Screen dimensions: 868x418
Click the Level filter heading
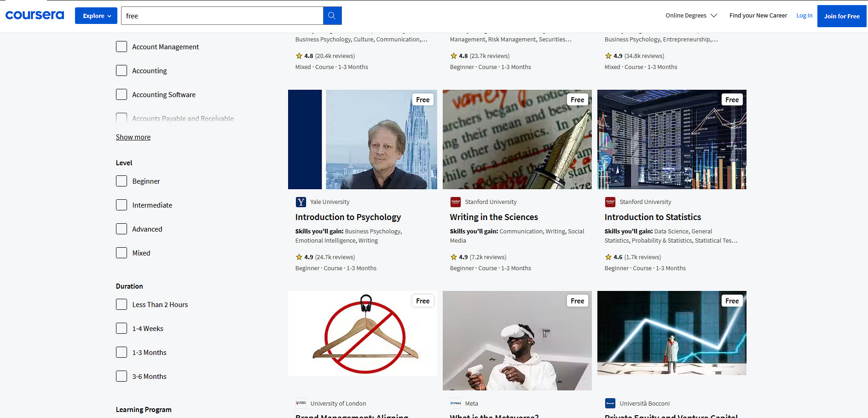tap(124, 163)
